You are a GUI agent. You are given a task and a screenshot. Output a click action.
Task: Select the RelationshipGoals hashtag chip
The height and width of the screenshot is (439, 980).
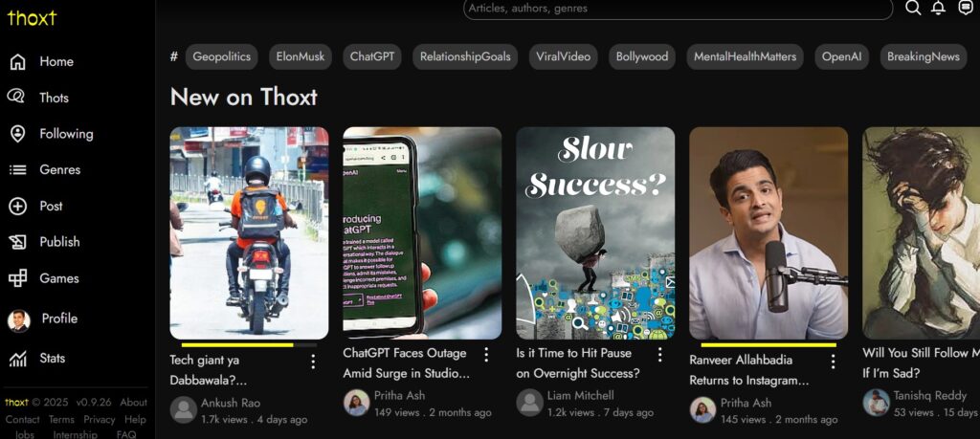click(x=465, y=56)
